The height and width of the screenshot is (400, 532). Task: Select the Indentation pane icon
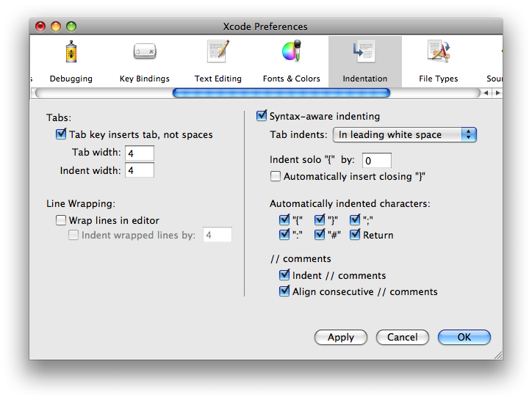(364, 51)
